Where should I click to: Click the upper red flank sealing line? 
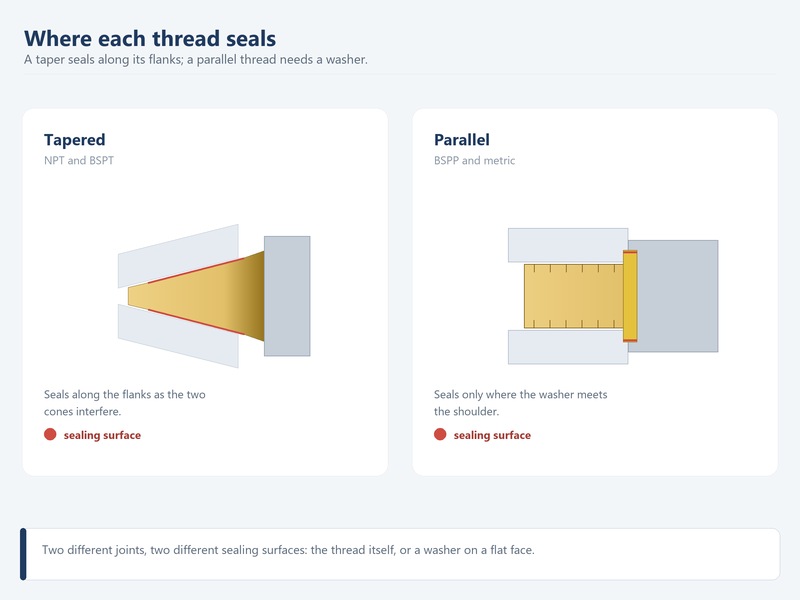pos(196,270)
